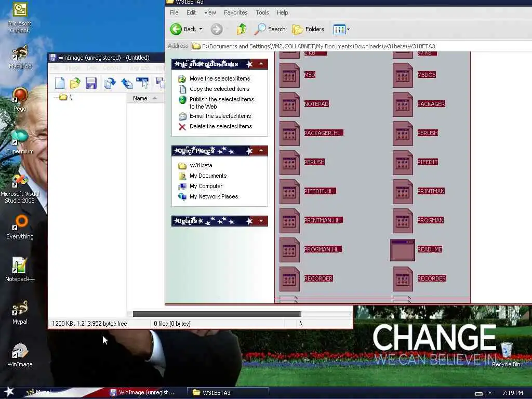532x399 pixels.
Task: Click the Explorer Address bar path field
Action: 362,46
